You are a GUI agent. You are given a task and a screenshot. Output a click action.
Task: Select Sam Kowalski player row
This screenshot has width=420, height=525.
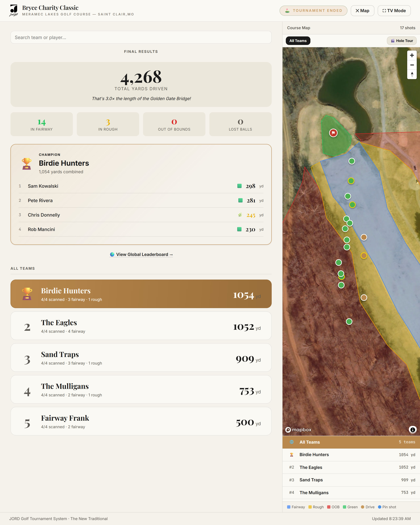(141, 186)
